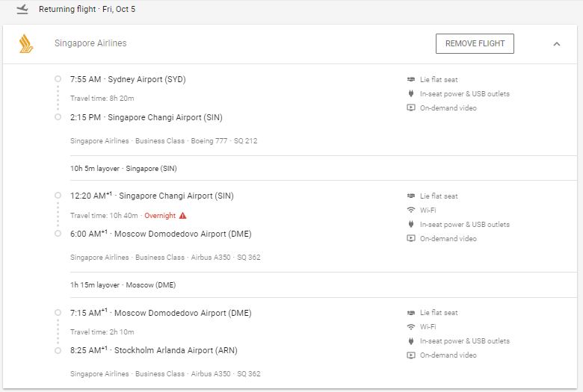
Task: Click the On-demand video icon for the Sydney leg
Action: pos(411,108)
